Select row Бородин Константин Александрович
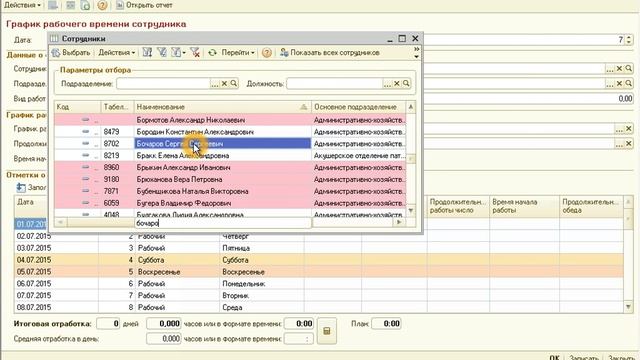This screenshot has width=640, height=360. [231, 132]
